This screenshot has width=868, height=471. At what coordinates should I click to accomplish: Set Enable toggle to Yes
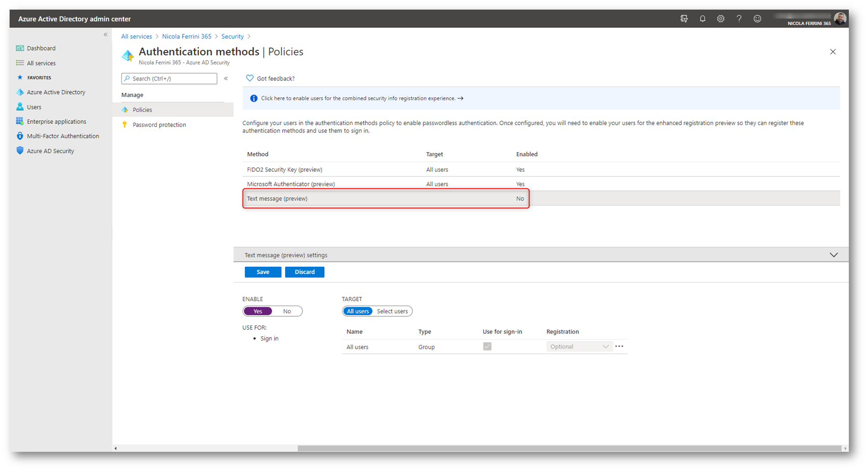point(258,311)
